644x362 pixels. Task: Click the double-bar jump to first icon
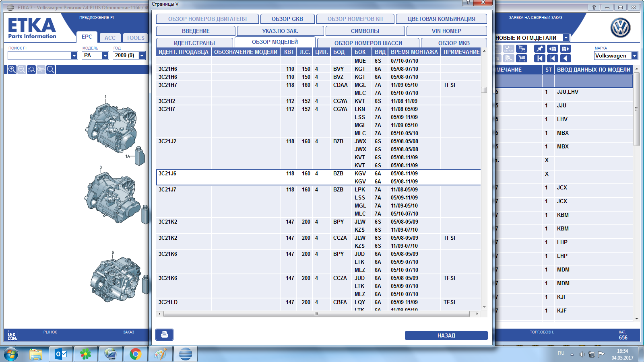point(539,58)
